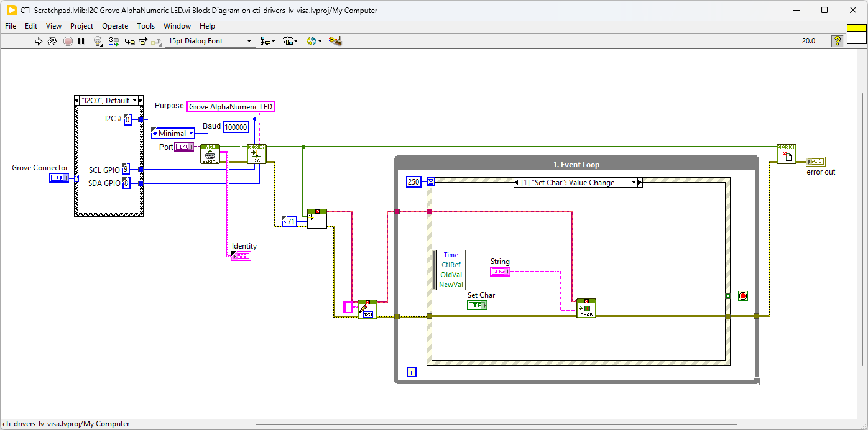Image resolution: width=868 pixels, height=430 pixels.
Task: Click the error out indicator terminal
Action: (815, 161)
